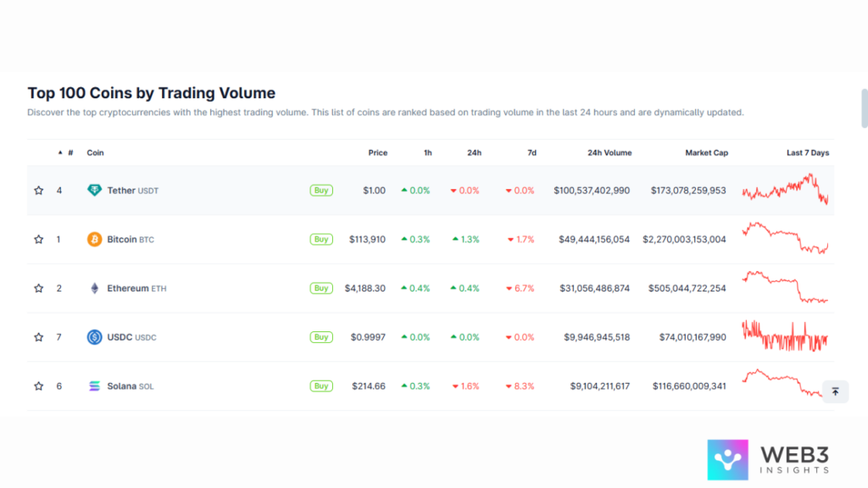Viewport: 868px width, 488px height.
Task: Mark Solana as favorite with star
Action: (39, 386)
